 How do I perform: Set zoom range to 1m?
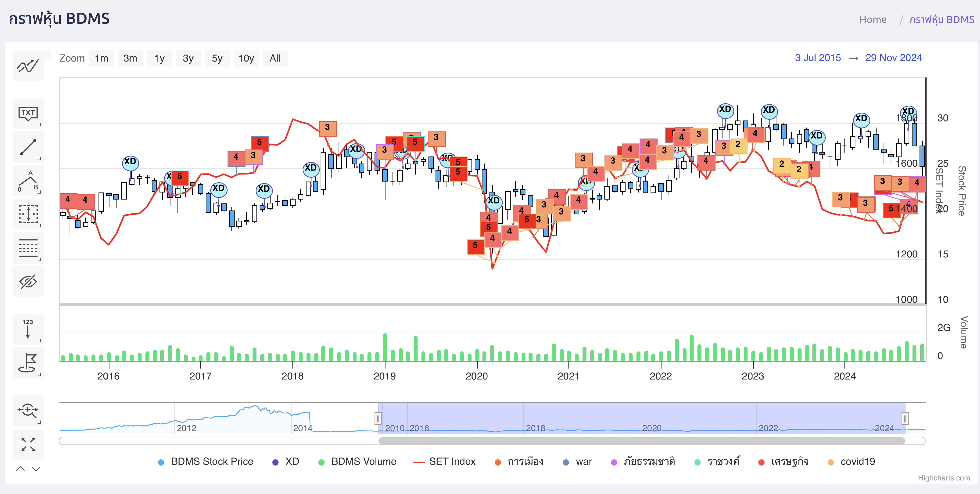[101, 59]
